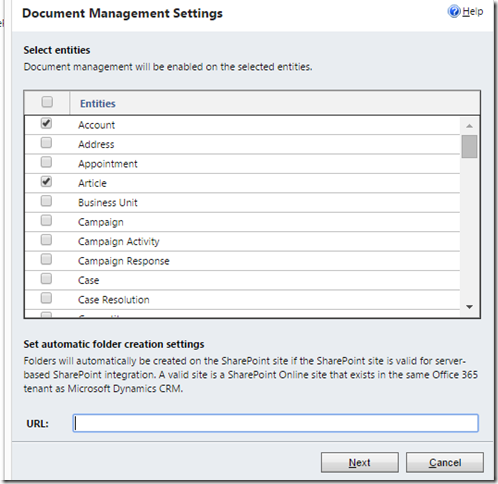The image size is (498, 484).
Task: Focus the URL input field
Action: tap(275, 423)
